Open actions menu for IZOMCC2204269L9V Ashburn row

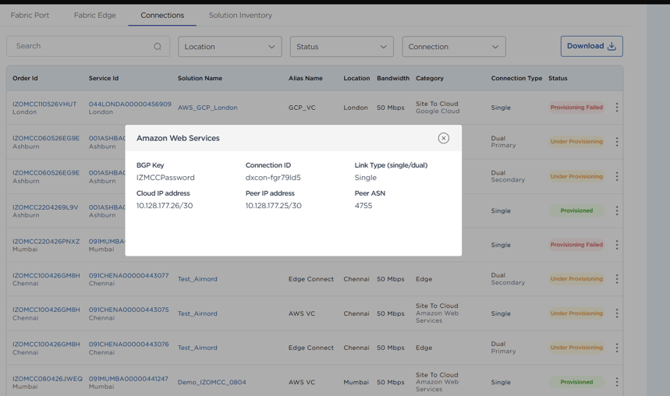click(617, 211)
